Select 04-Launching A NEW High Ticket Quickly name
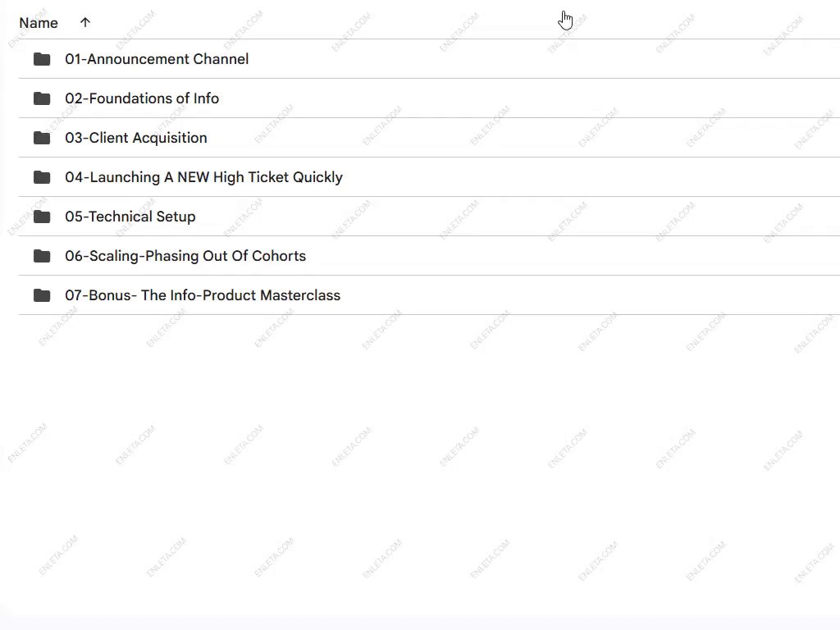Screen dimensions: 840x630 pos(203,177)
